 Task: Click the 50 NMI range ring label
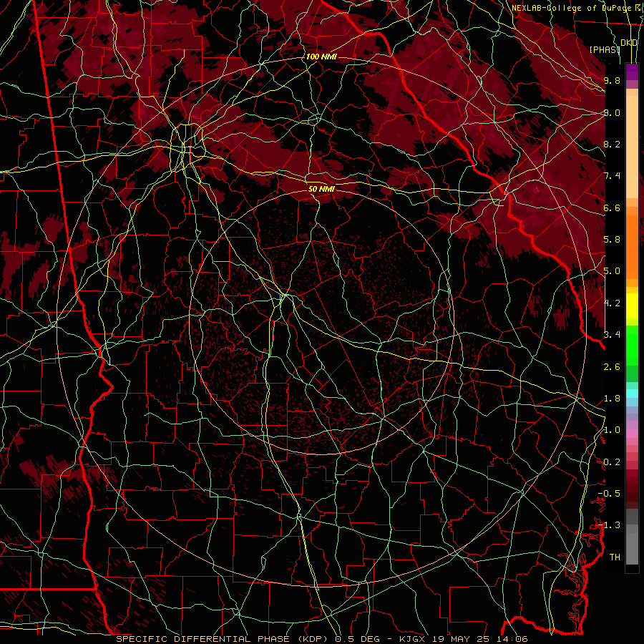click(x=321, y=189)
